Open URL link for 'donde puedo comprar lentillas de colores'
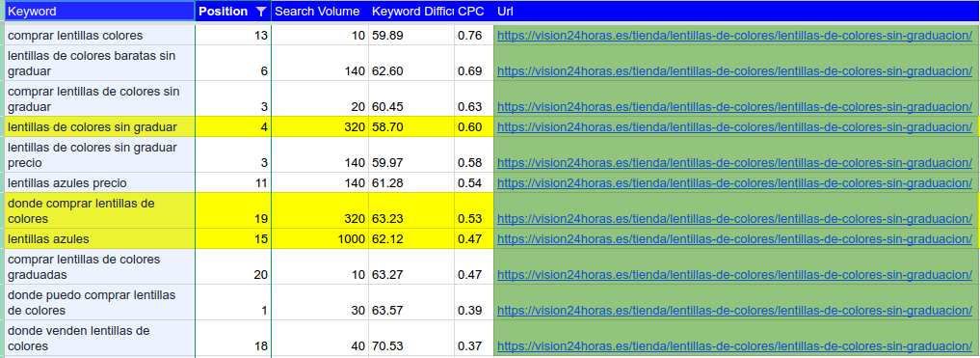980x358 pixels. [734, 311]
